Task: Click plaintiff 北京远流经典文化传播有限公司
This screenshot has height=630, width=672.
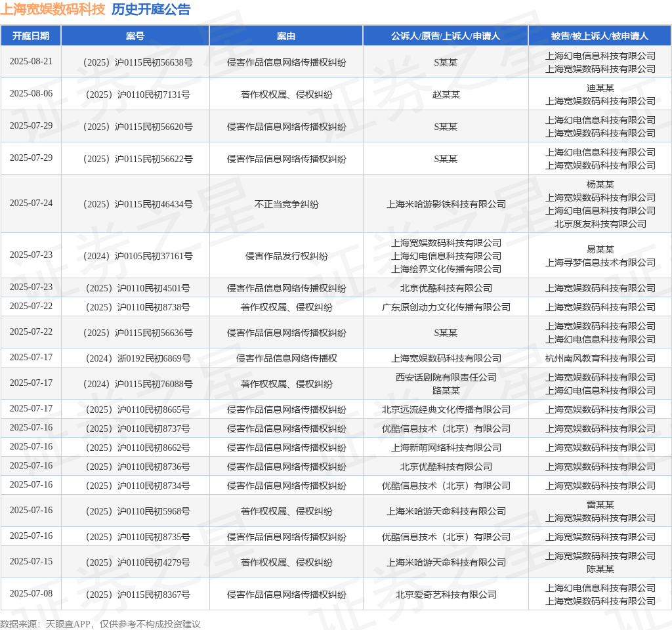Action: pyautogui.click(x=446, y=409)
